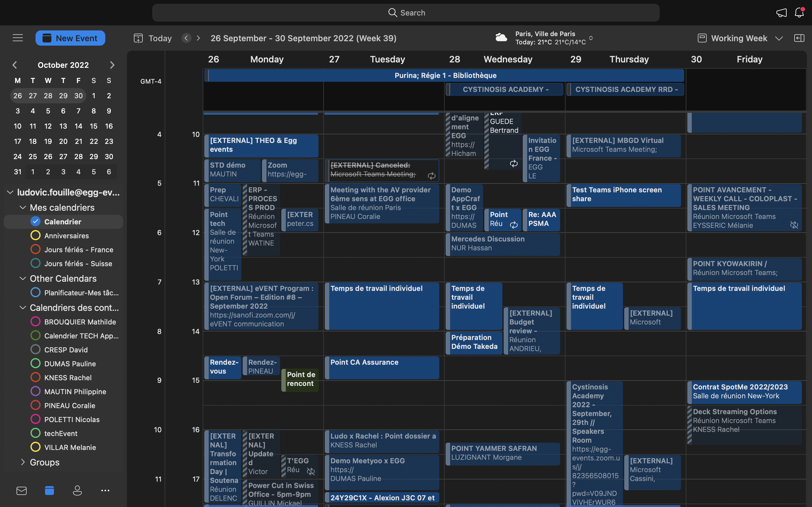Click the New Event button
The image size is (812, 507).
click(70, 38)
